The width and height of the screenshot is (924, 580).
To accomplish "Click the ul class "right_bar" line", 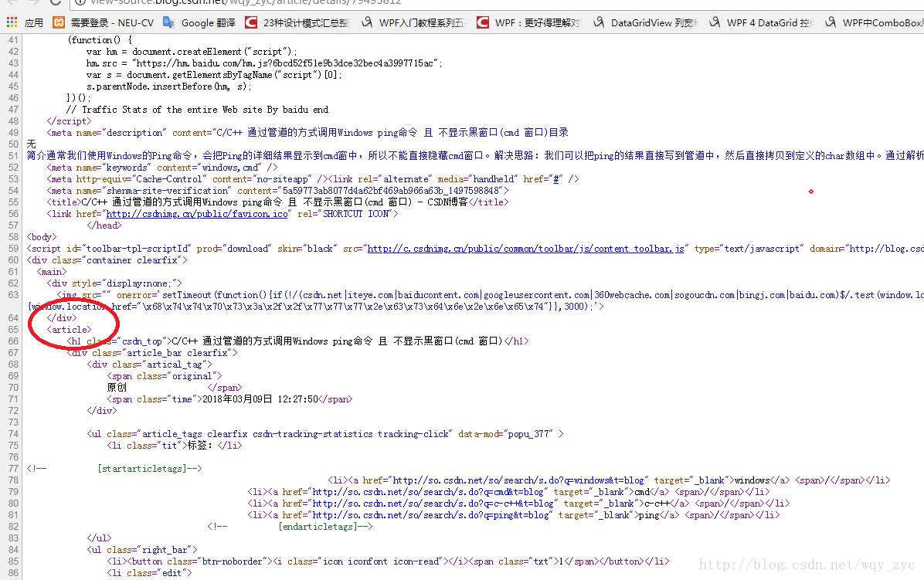I will point(141,550).
